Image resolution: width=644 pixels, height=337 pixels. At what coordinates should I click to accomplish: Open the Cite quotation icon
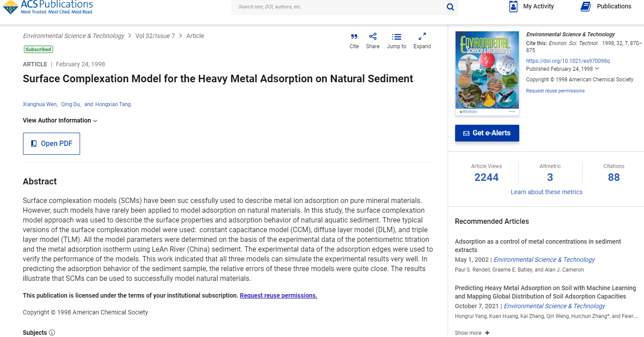[354, 37]
